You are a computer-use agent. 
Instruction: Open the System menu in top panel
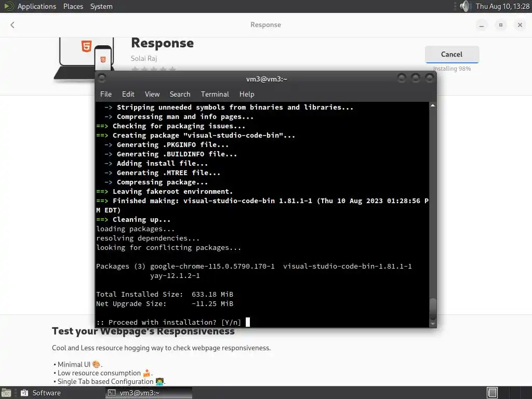(x=101, y=6)
